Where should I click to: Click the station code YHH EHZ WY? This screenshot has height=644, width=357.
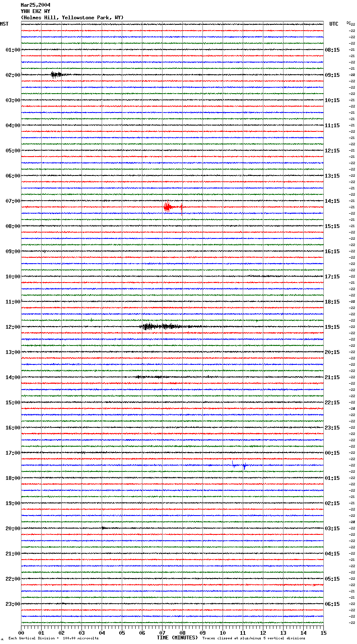[36, 11]
